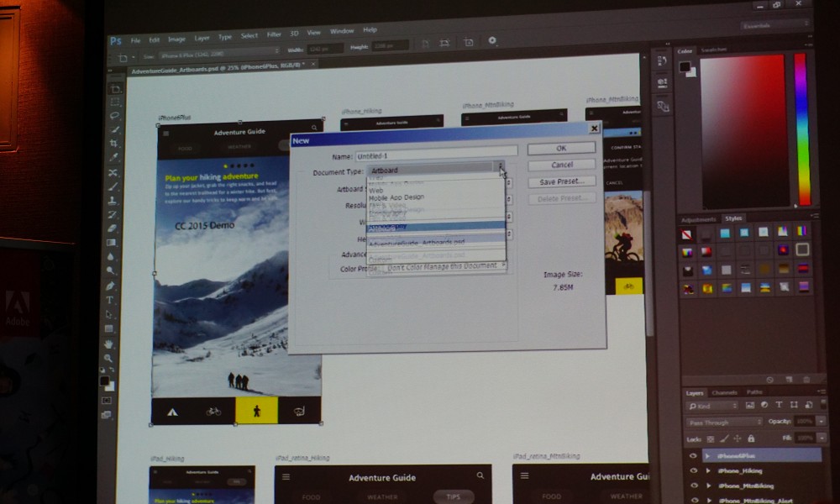Select the Move tool in the toolbar

pos(115,87)
